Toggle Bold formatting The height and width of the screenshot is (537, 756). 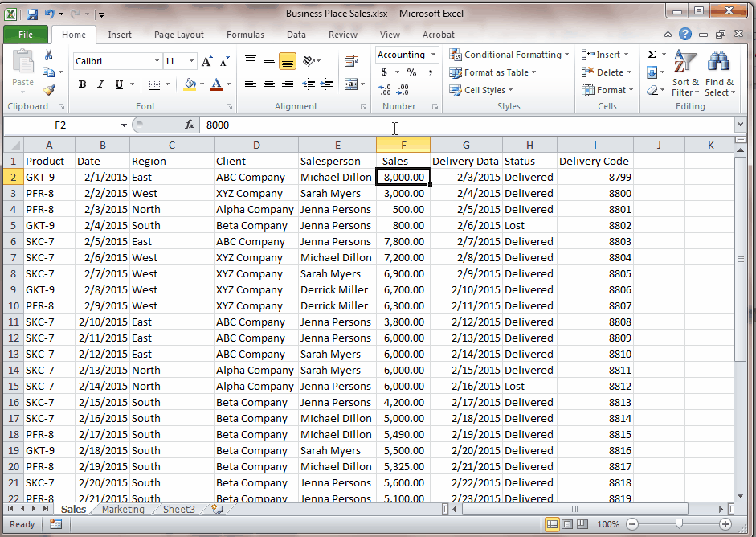pyautogui.click(x=83, y=84)
